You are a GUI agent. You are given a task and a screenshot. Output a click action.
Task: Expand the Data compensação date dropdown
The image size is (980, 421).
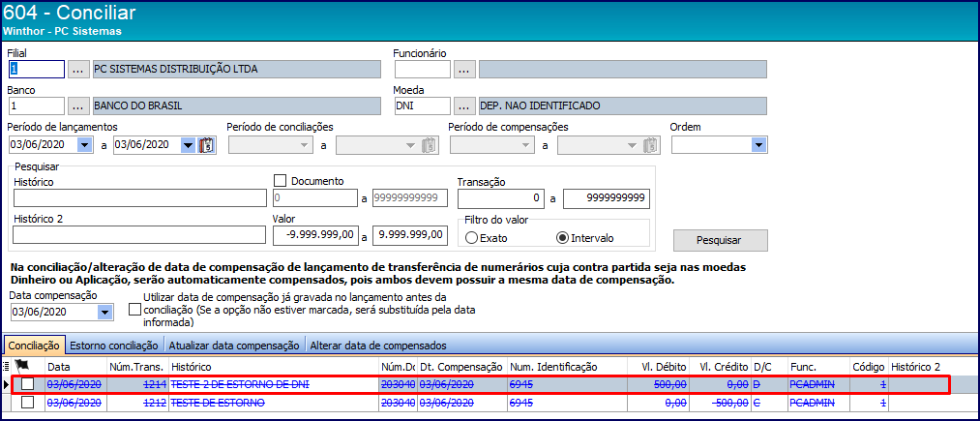(x=104, y=312)
